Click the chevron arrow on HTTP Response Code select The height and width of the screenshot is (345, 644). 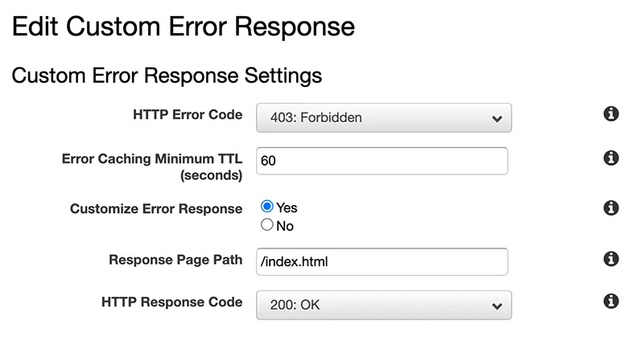click(495, 306)
